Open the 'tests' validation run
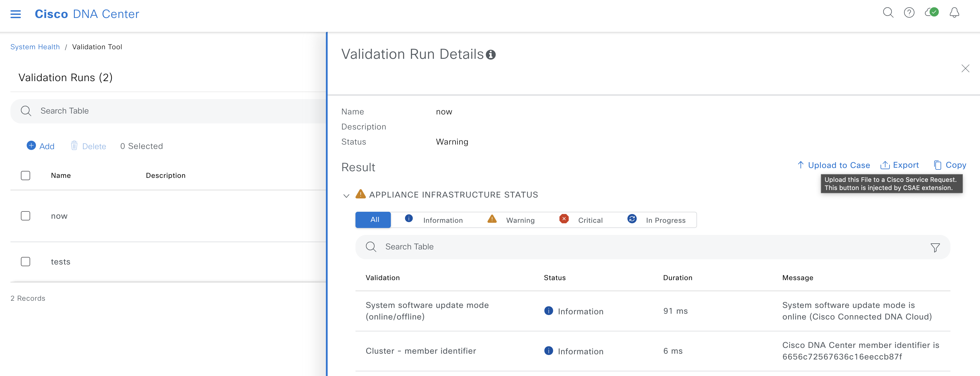980x376 pixels. (61, 262)
